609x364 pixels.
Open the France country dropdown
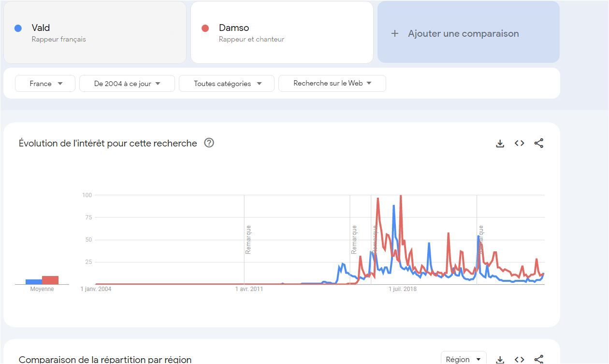coord(45,83)
